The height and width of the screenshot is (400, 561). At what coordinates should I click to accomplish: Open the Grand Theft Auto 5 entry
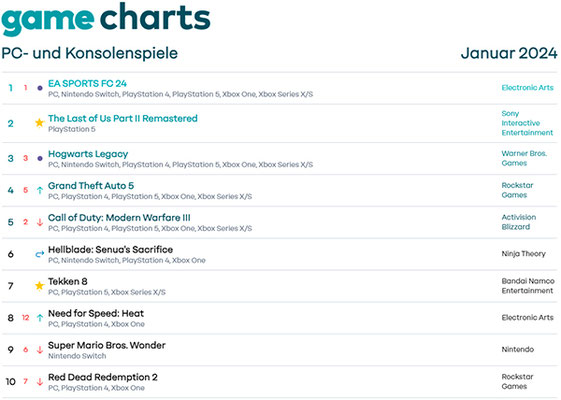pyautogui.click(x=91, y=186)
